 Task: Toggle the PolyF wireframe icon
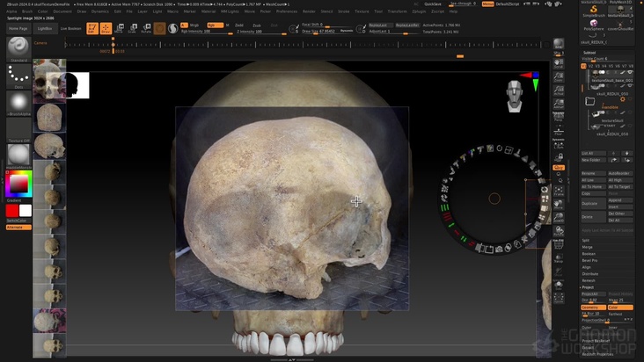(559, 245)
